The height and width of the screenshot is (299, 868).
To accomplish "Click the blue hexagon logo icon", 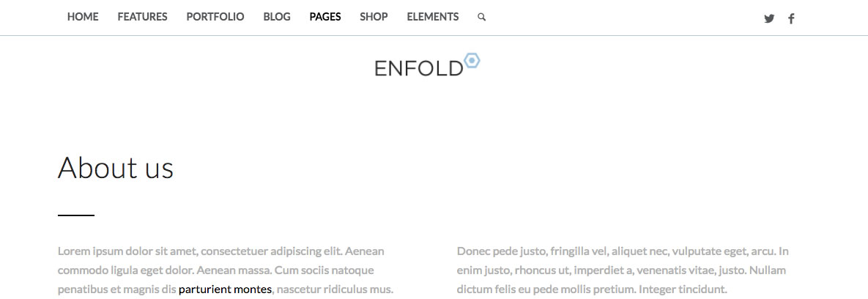I will [472, 61].
